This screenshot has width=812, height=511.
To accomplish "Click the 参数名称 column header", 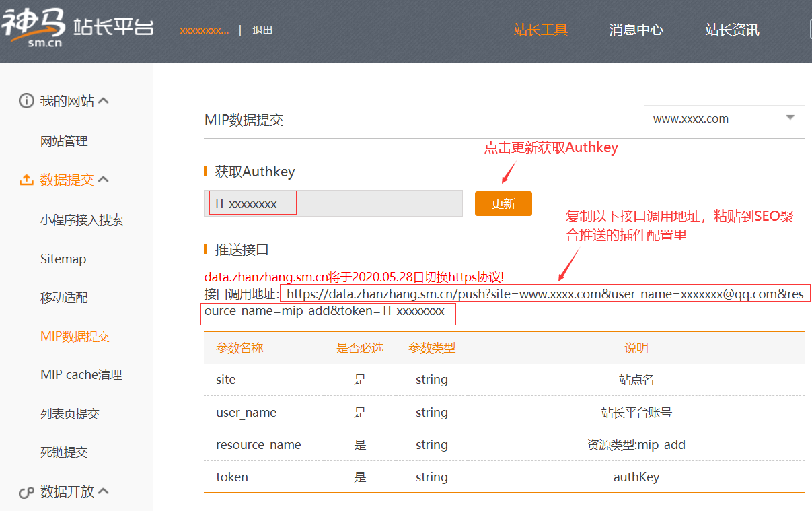I will point(239,348).
